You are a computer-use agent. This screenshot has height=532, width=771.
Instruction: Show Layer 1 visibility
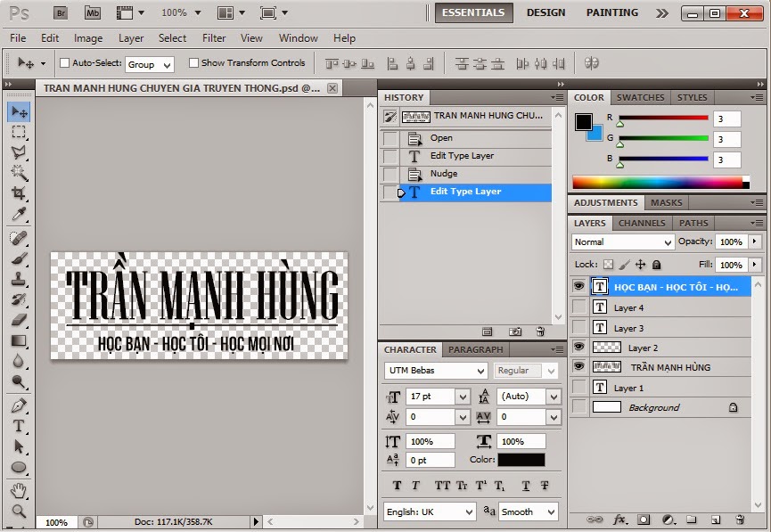coord(579,388)
